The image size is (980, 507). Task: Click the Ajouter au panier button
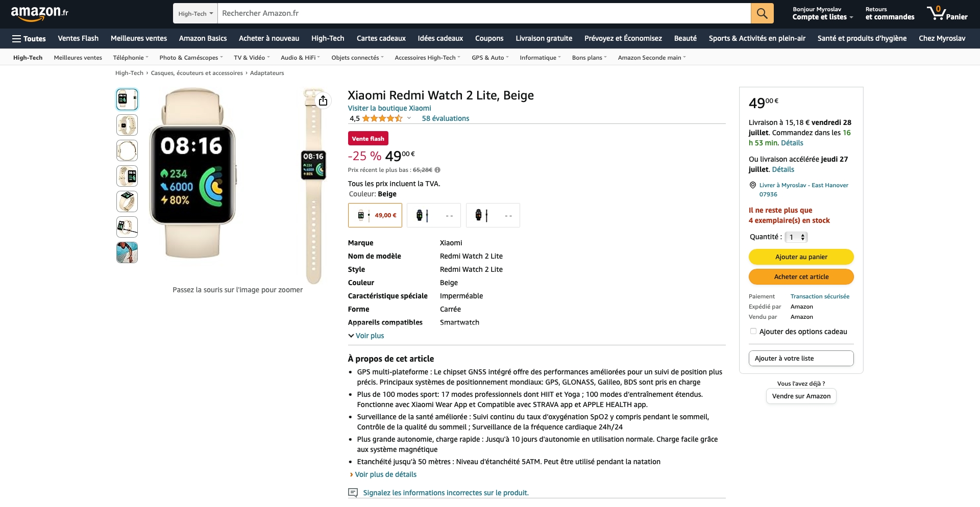click(801, 257)
